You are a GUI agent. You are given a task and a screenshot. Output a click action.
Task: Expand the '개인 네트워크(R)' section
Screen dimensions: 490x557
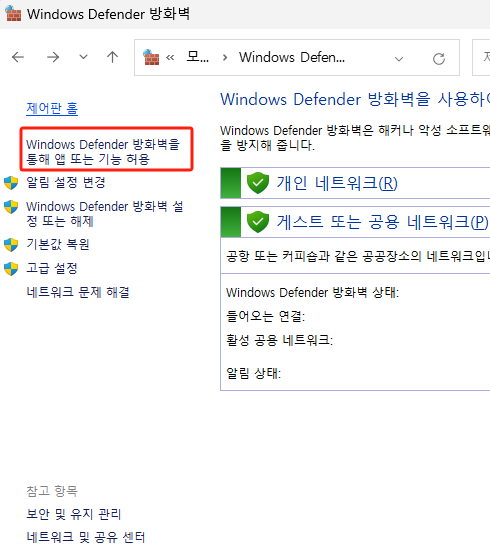pyautogui.click(x=355, y=183)
